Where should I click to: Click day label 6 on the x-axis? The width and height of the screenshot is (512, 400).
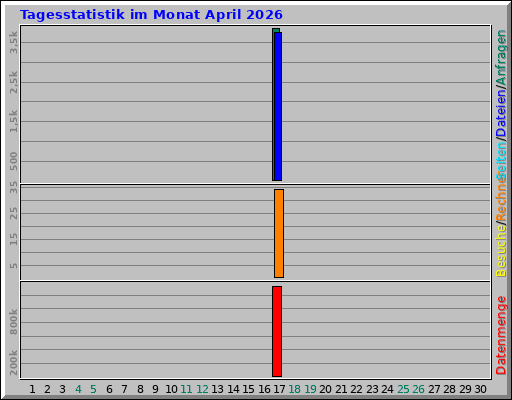pyautogui.click(x=109, y=389)
